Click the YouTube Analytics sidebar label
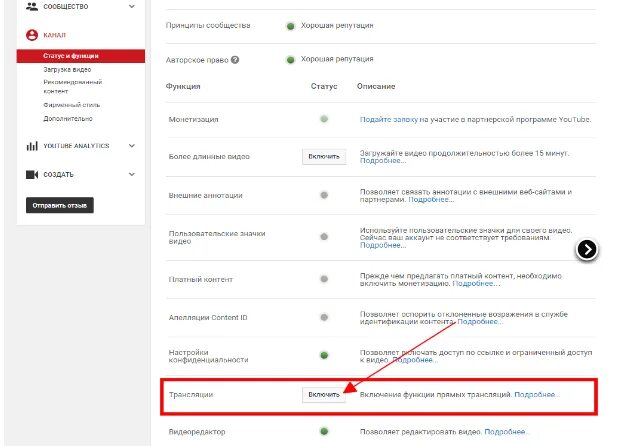This screenshot has width=618, height=446. click(x=76, y=146)
